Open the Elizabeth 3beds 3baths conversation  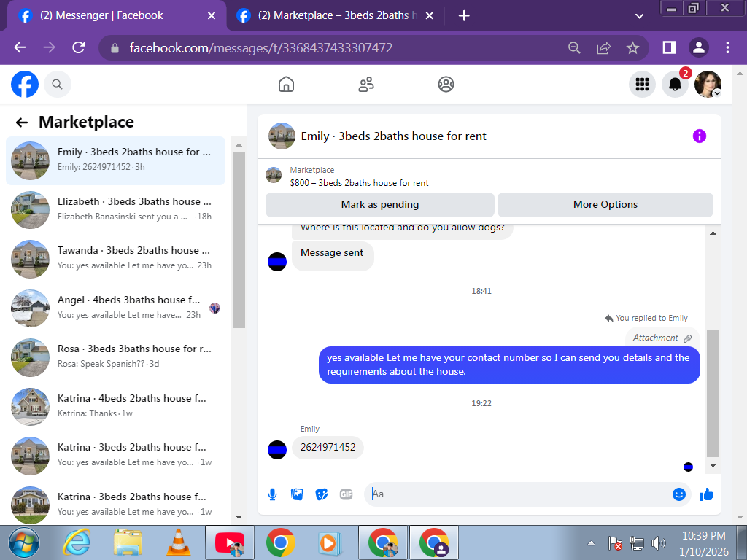point(115,209)
